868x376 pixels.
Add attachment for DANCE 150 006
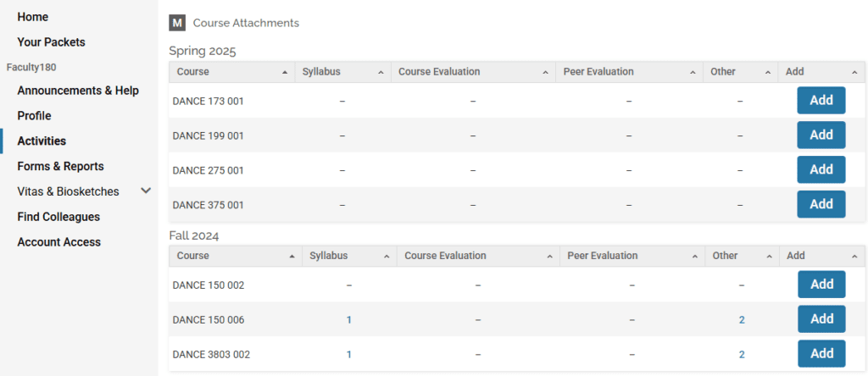click(x=822, y=319)
